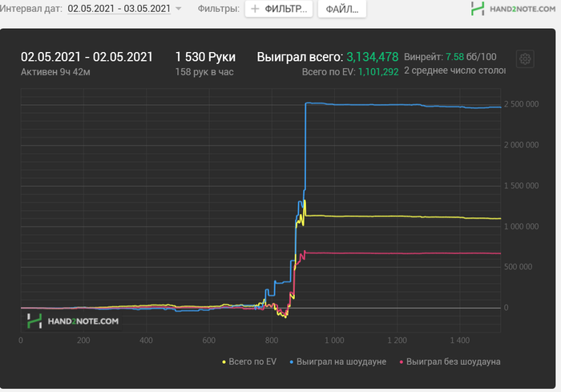Click the Всего по EV legend label
The height and width of the screenshot is (392, 561).
click(x=252, y=362)
